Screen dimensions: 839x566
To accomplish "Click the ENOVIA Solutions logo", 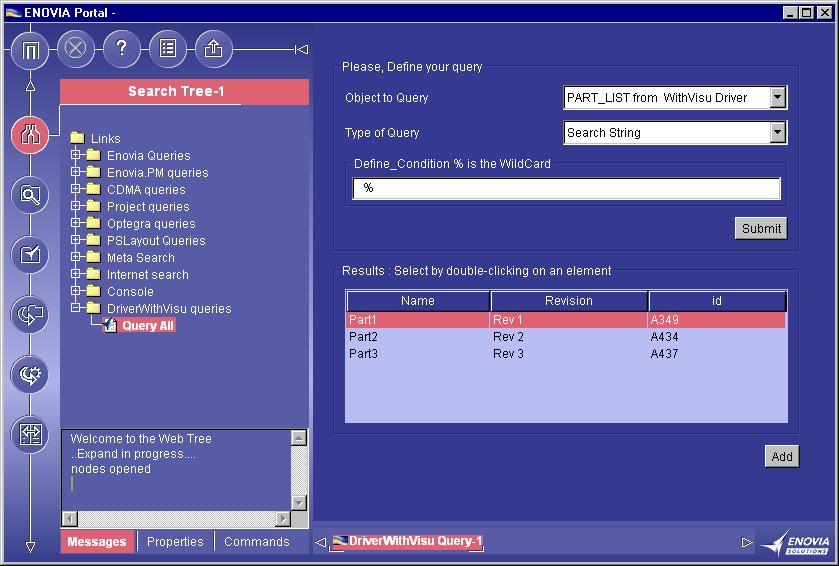I will (x=796, y=543).
